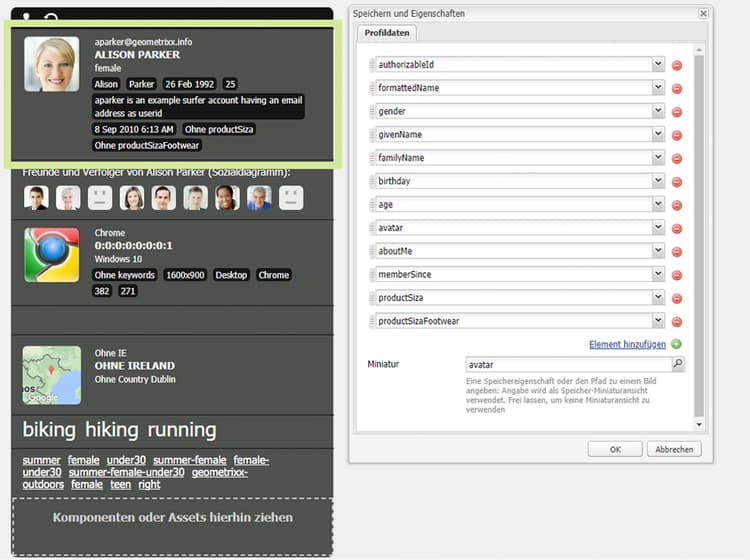Click the drag handle of aboutMe row
The image size is (750, 560).
click(372, 251)
